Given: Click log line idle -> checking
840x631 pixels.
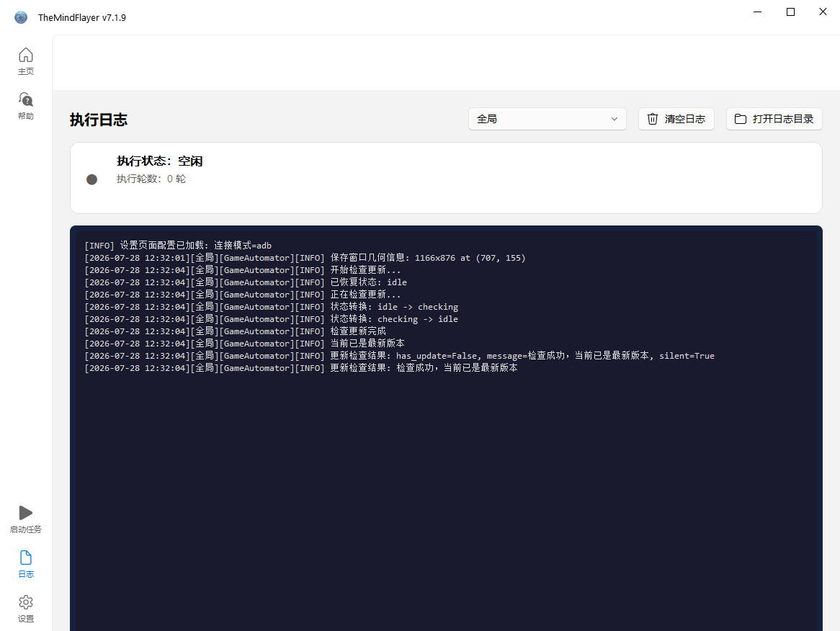Looking at the screenshot, I should pos(271,307).
